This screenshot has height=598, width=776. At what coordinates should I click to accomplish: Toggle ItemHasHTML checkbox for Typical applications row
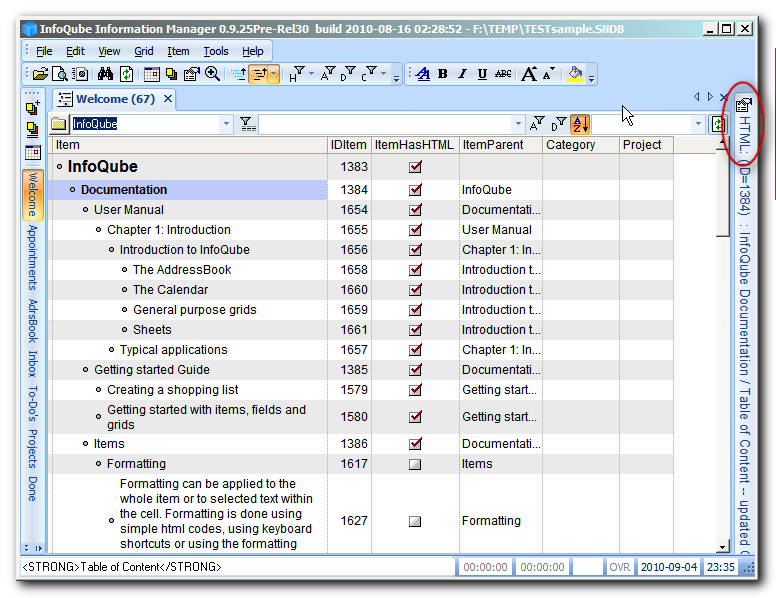[415, 350]
